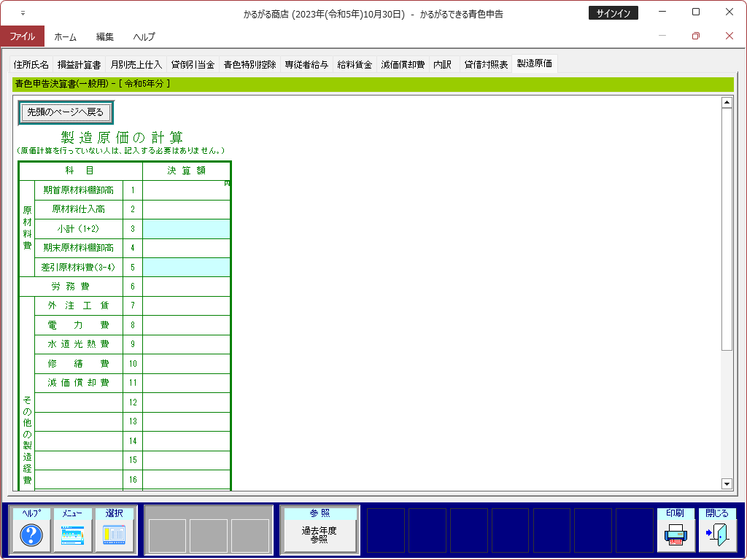Viewport: 747px width, 560px height.
Task: Click the blank item name field in row 14
Action: [79, 441]
